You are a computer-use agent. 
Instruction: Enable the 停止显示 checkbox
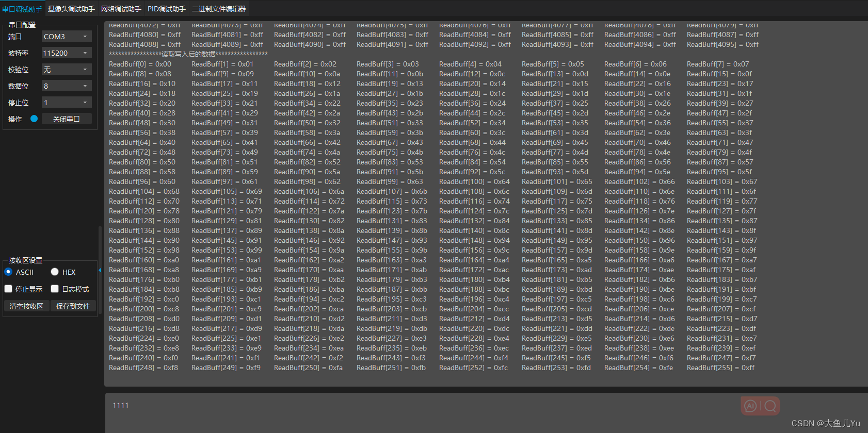coord(8,289)
